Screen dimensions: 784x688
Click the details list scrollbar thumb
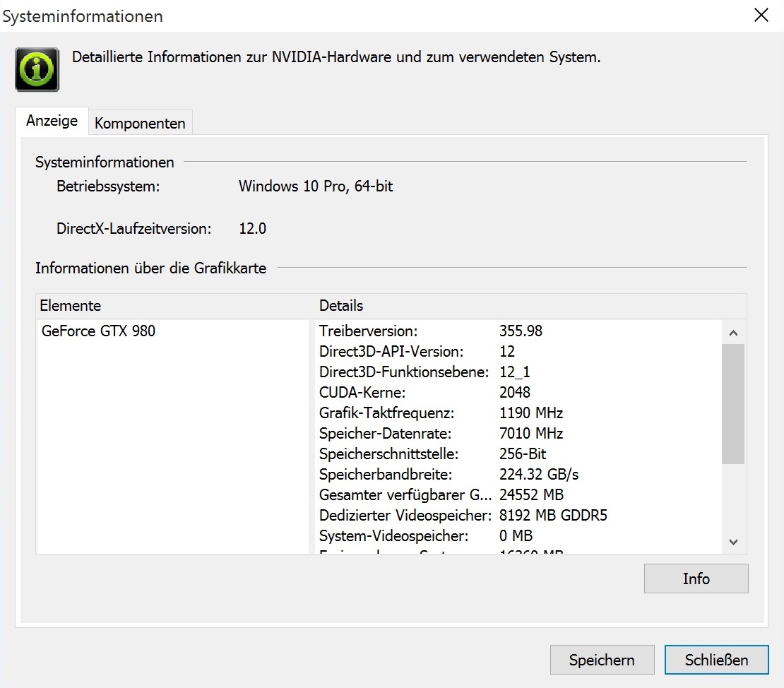(x=733, y=403)
